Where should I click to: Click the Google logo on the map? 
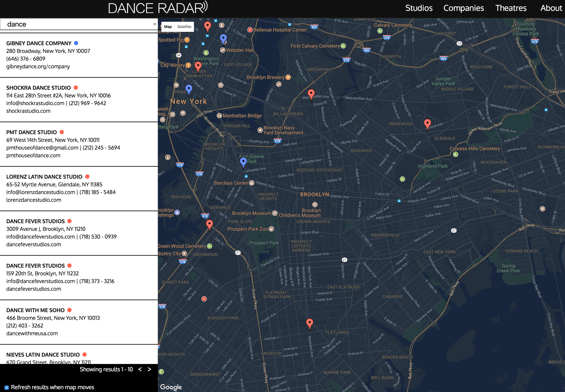(171, 387)
